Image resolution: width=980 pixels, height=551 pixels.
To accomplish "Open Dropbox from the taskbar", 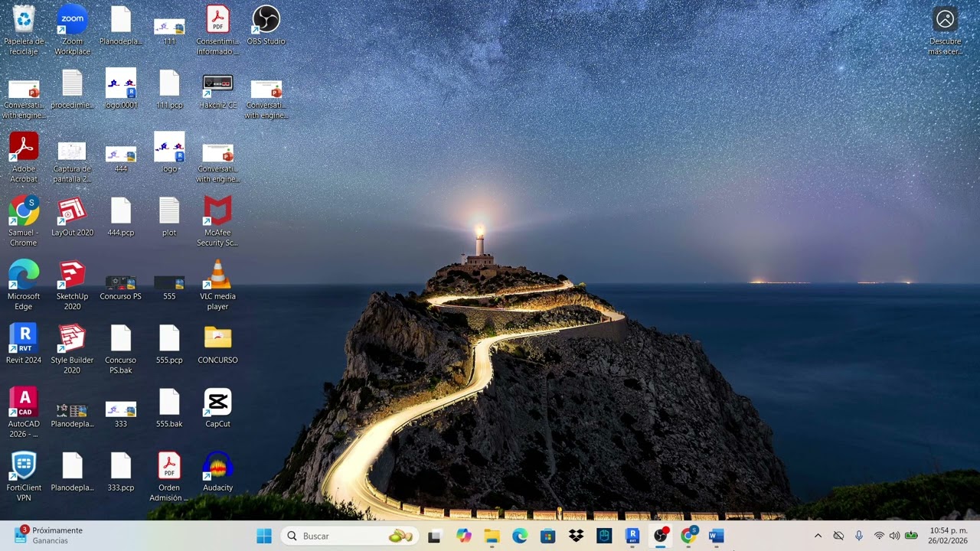I will click(577, 536).
